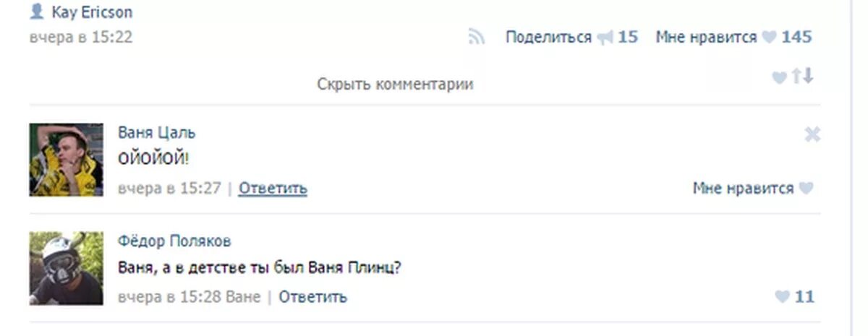Click the heart icon next to 145

coord(769,38)
